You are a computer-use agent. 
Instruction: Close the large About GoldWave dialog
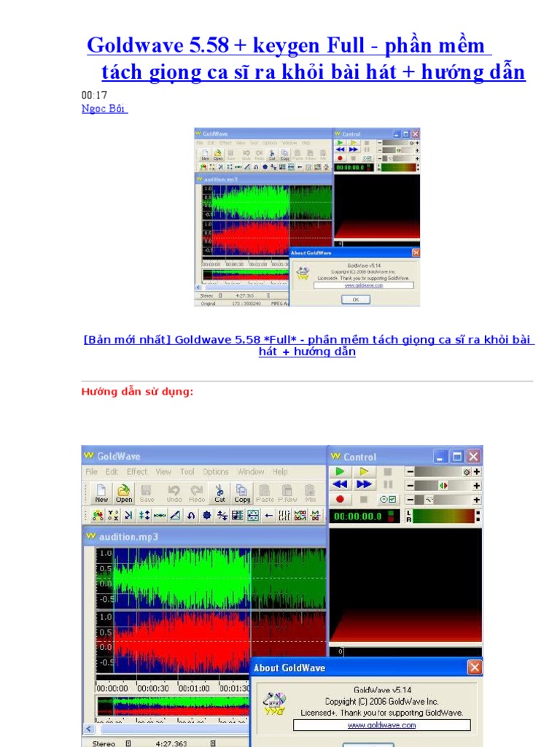click(x=474, y=667)
